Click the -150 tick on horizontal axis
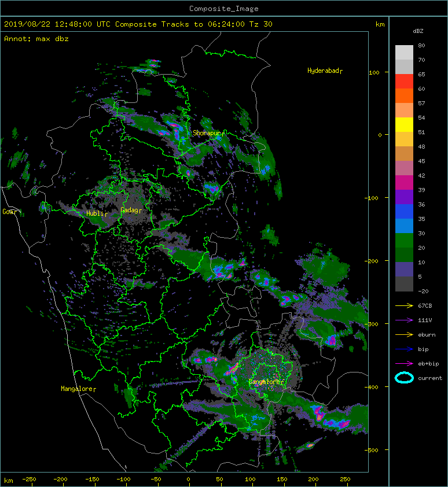 pyautogui.click(x=93, y=479)
